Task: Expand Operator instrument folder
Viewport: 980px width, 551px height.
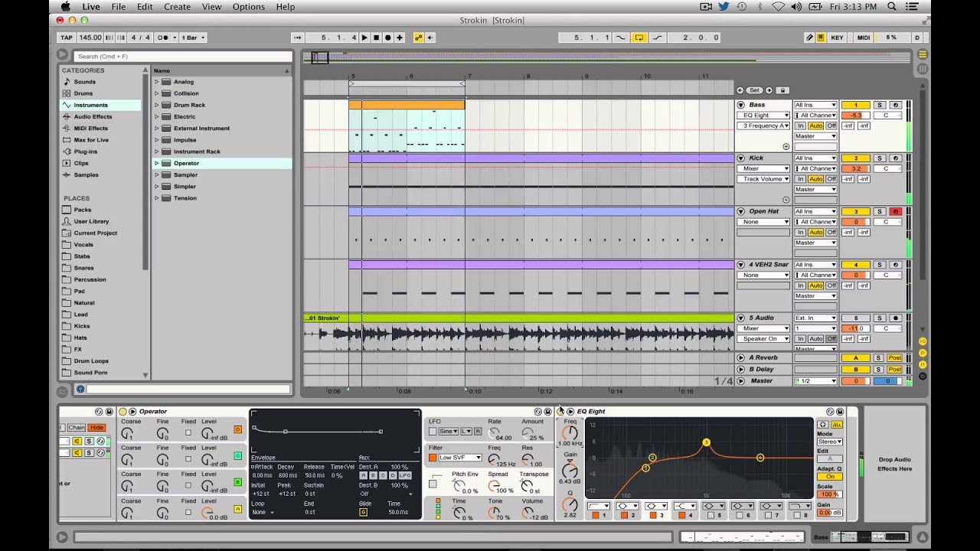Action: coord(157,163)
